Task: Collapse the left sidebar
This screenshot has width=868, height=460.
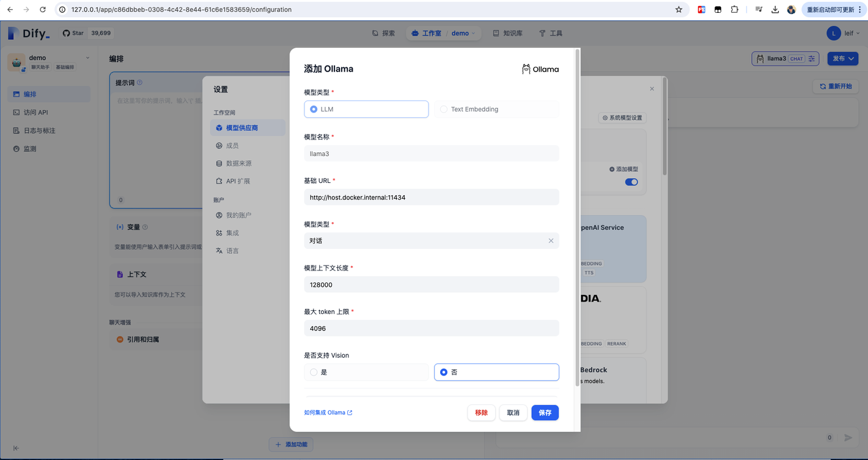Action: point(16,448)
